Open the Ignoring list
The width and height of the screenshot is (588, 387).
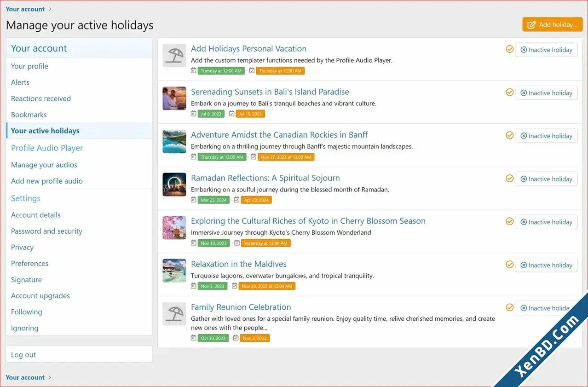click(24, 328)
